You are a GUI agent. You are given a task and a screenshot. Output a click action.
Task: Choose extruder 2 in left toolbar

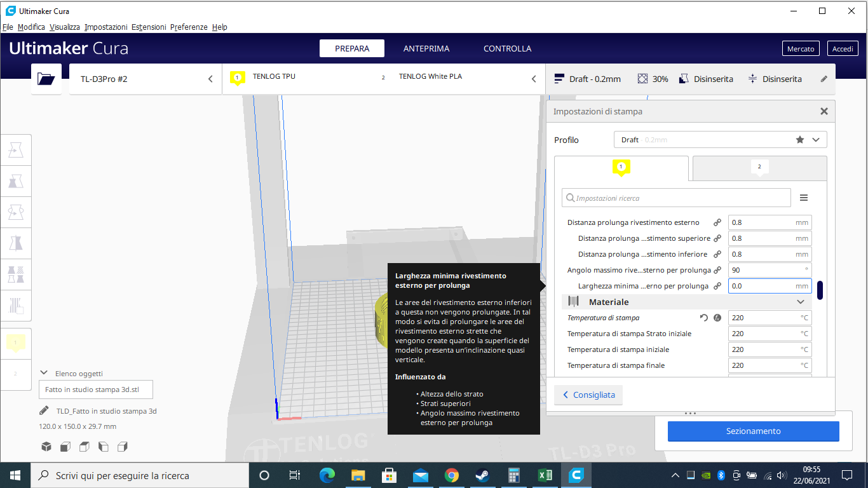[16, 374]
